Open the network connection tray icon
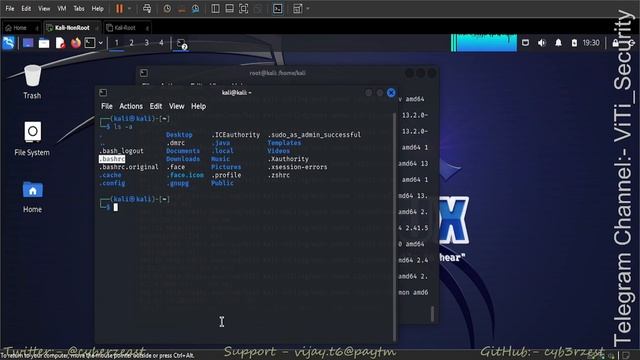640x360 pixels. coord(525,43)
